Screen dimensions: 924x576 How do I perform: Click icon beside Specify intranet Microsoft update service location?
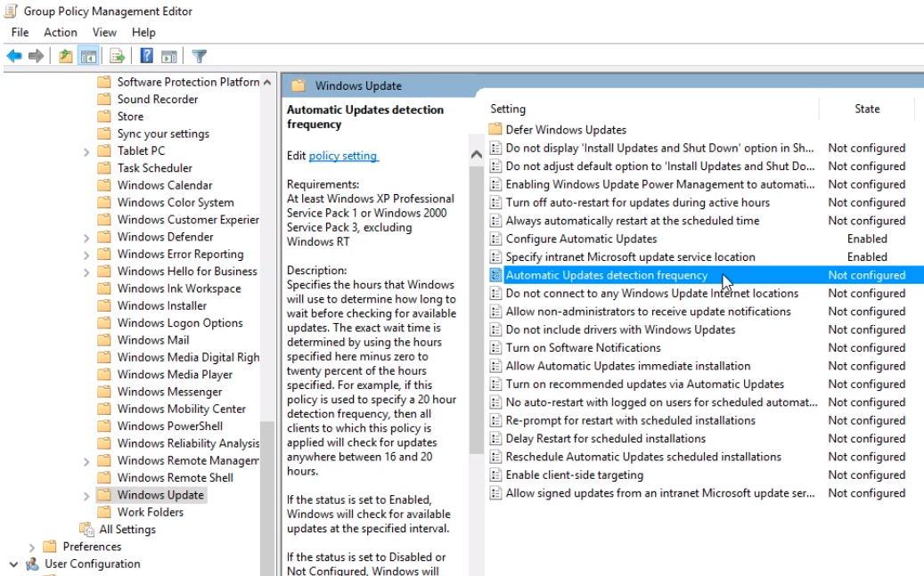click(x=495, y=256)
